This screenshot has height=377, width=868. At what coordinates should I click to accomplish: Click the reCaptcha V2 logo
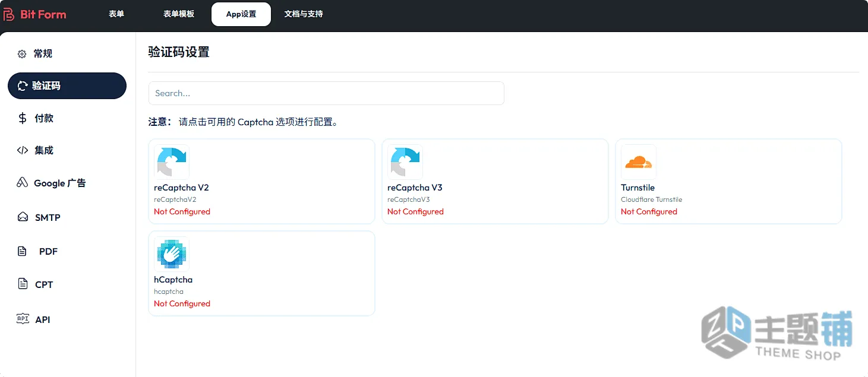pyautogui.click(x=172, y=162)
